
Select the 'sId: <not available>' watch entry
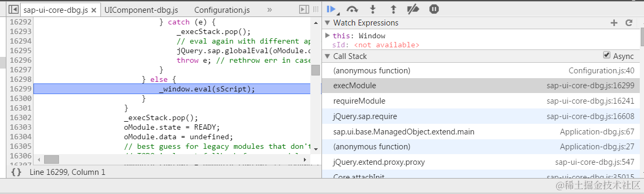376,45
